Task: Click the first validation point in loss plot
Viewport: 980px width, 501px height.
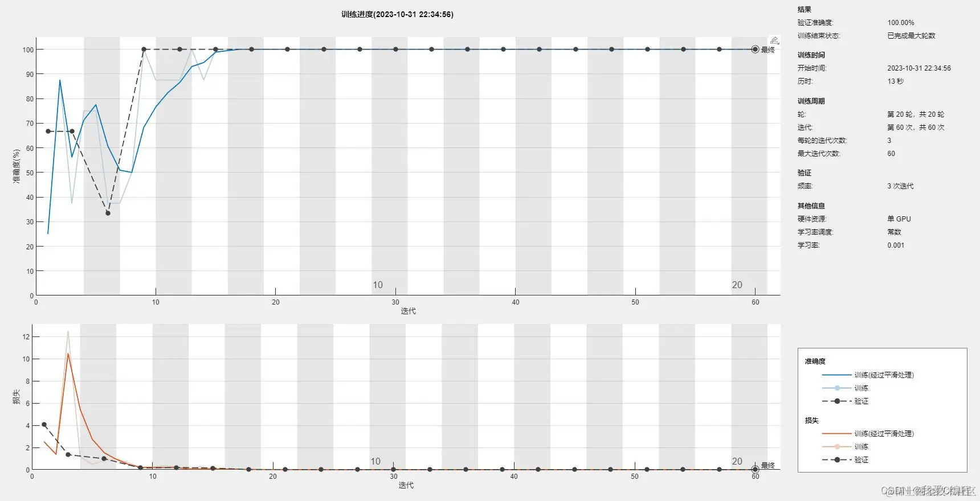Action: 44,425
